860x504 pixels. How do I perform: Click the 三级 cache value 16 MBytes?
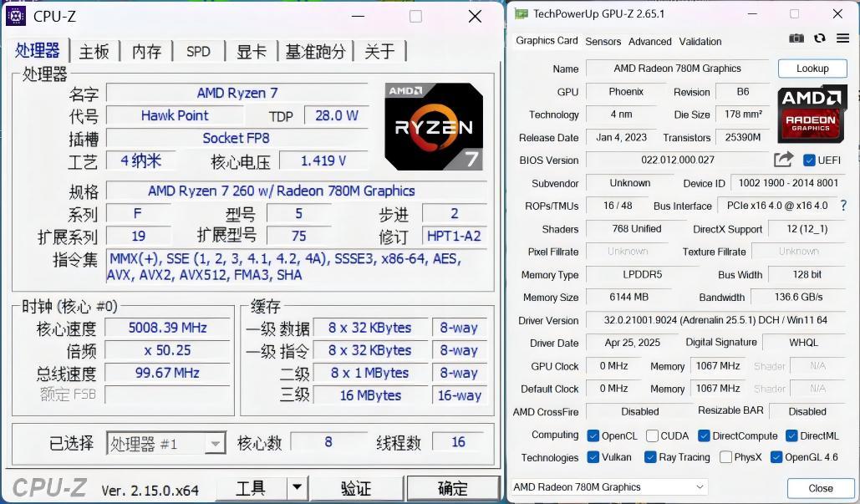370,395
